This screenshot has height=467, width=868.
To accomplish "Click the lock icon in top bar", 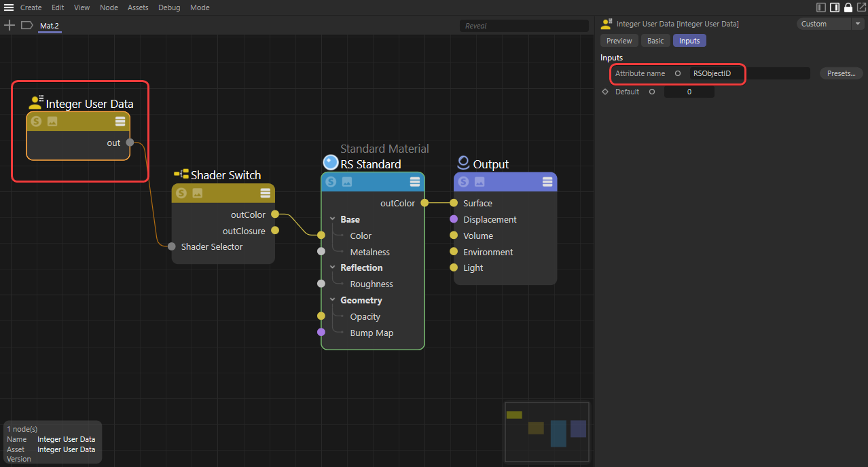I will click(848, 7).
